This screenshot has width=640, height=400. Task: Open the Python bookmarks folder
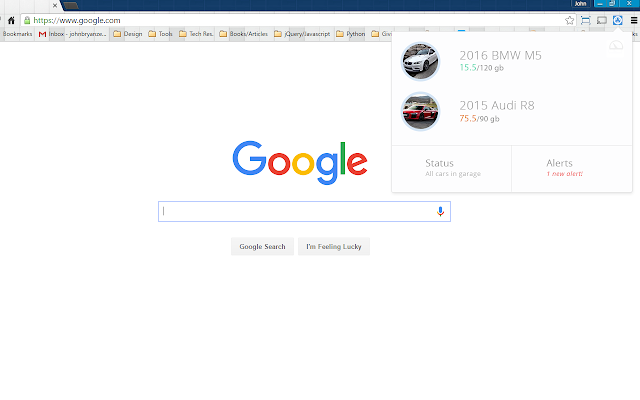[351, 34]
